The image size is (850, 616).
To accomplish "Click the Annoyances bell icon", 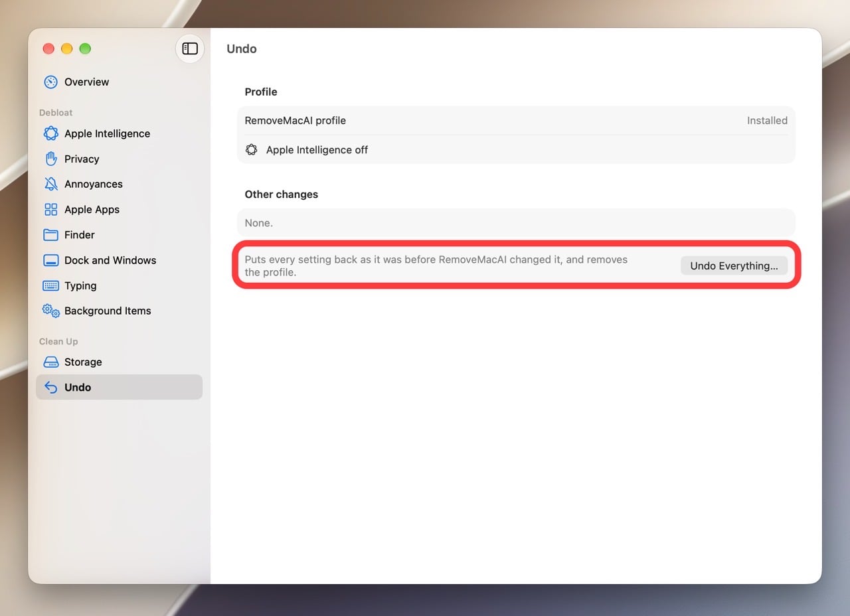I will [x=51, y=184].
